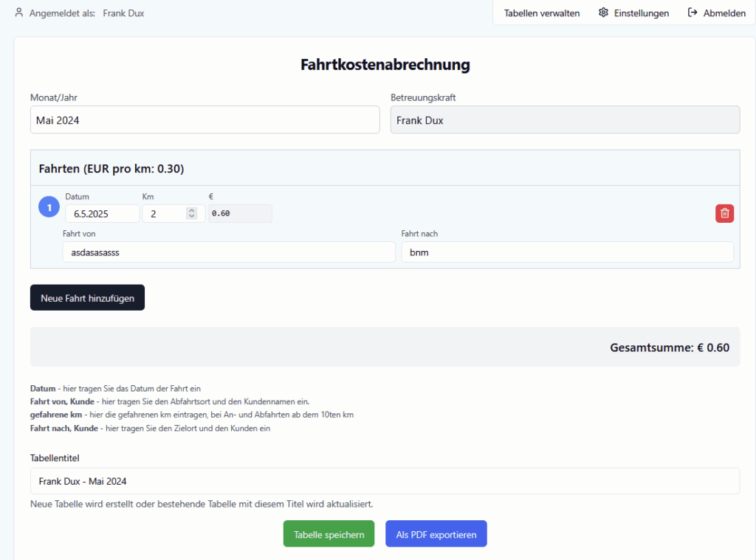This screenshot has width=756, height=560.
Task: Focus the Km number input
Action: (164, 213)
